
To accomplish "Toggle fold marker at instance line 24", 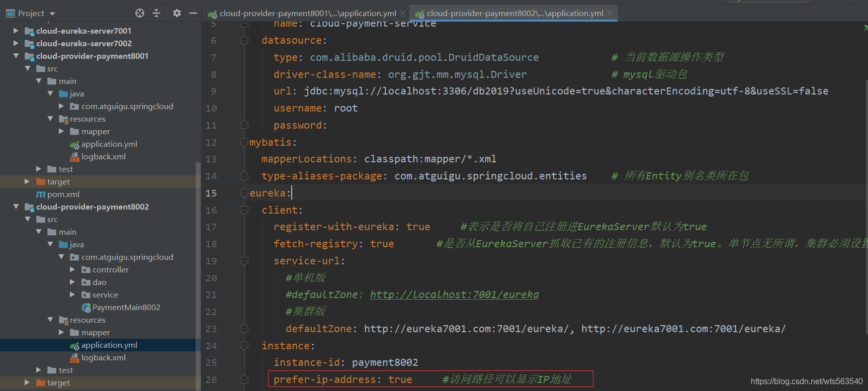I will [x=244, y=346].
